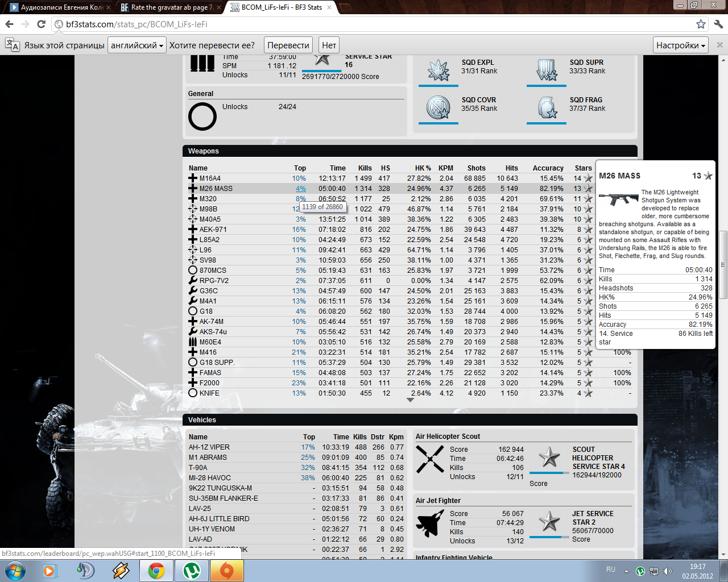Click the SQD COVR blue progress bar

click(439, 123)
